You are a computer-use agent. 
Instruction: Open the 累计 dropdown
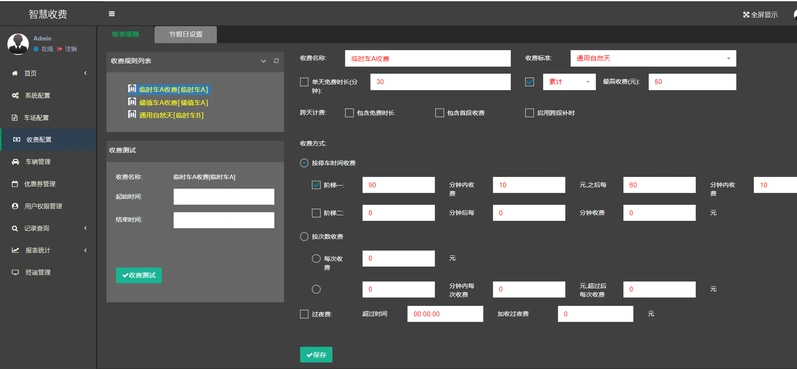pyautogui.click(x=569, y=82)
